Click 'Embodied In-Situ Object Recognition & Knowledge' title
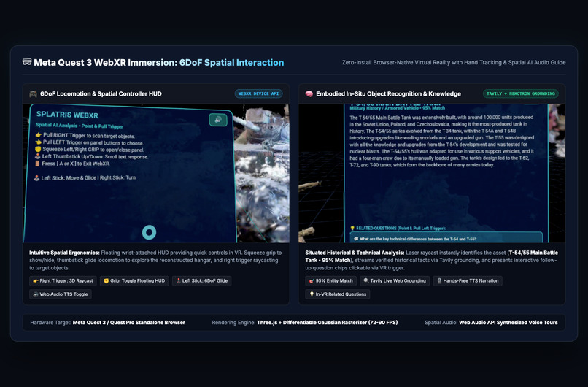 point(389,94)
